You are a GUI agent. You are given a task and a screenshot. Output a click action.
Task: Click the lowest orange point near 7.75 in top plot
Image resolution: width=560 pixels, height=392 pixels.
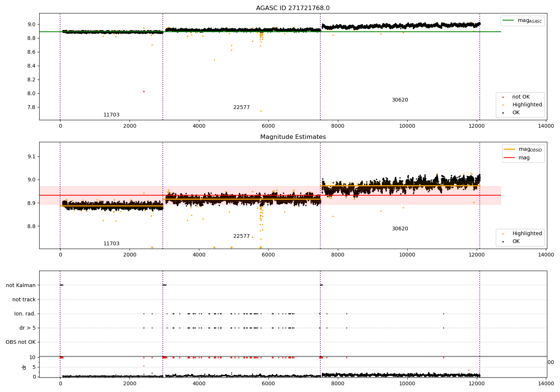coord(261,111)
